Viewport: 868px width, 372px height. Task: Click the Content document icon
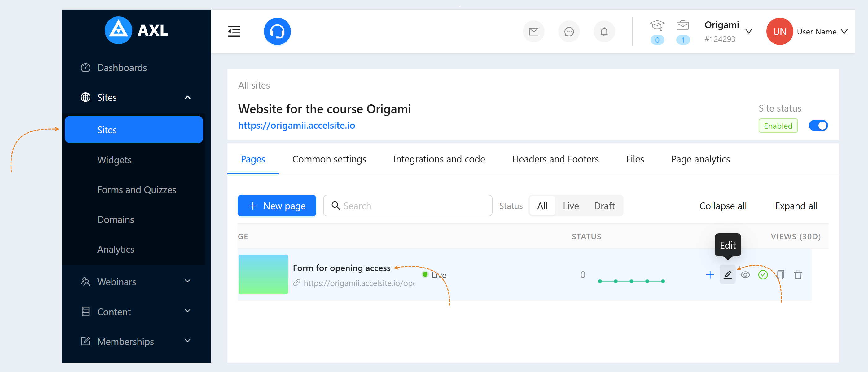[85, 311]
